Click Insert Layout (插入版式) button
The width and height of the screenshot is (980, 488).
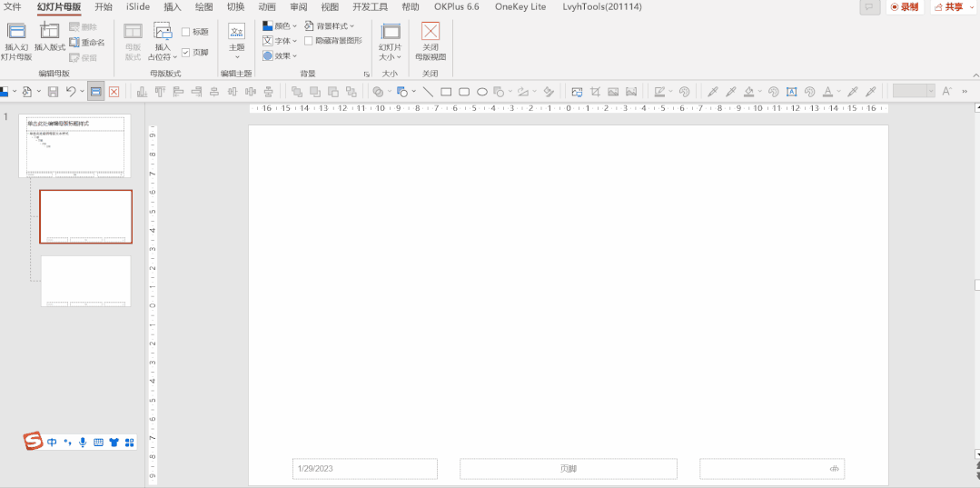(50, 37)
